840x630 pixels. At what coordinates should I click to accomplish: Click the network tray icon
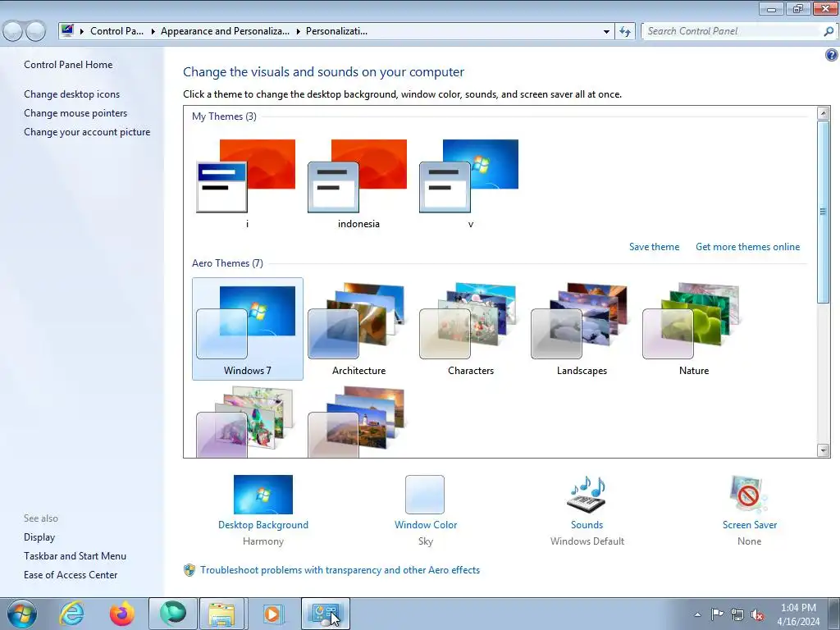737,614
